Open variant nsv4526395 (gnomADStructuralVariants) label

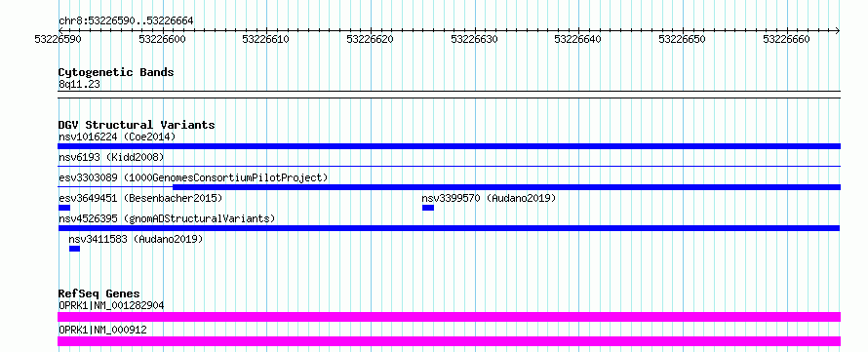point(167,218)
